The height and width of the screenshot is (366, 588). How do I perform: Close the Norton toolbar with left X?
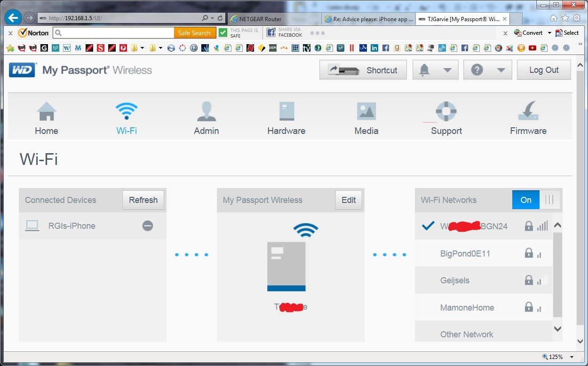[10, 33]
